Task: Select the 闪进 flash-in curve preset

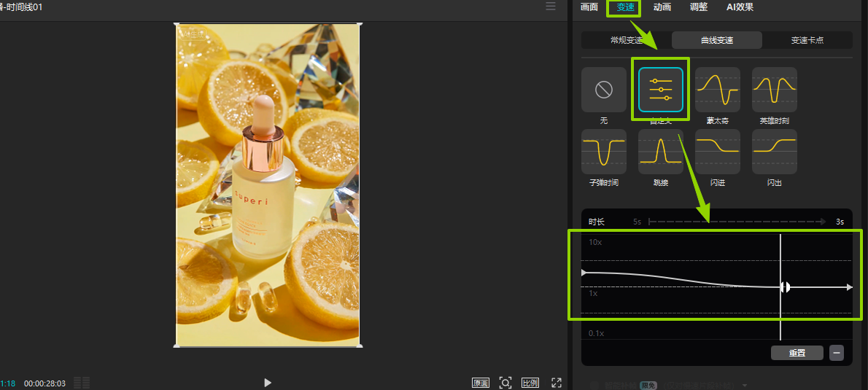Action: tap(717, 152)
